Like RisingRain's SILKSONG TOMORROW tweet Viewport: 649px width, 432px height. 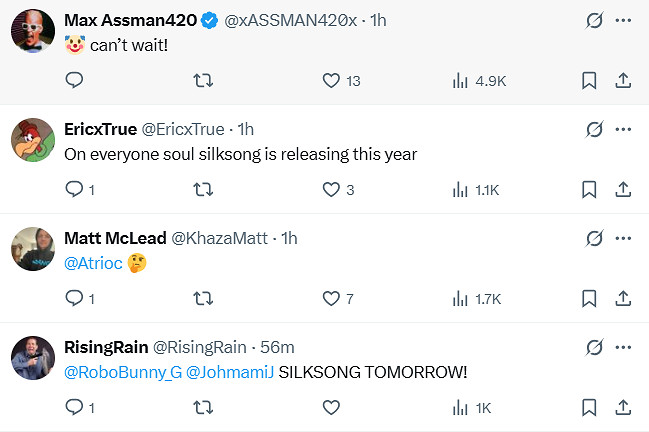pos(332,407)
